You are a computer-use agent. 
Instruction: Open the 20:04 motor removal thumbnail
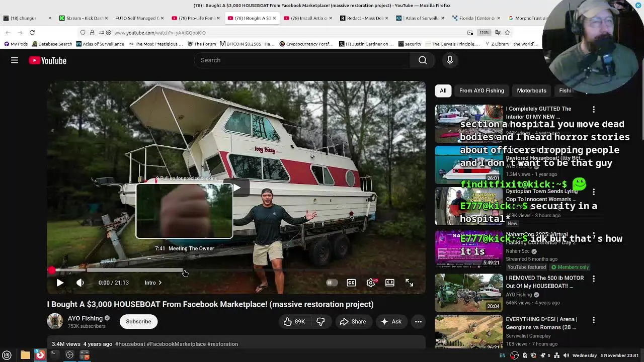[469, 293]
